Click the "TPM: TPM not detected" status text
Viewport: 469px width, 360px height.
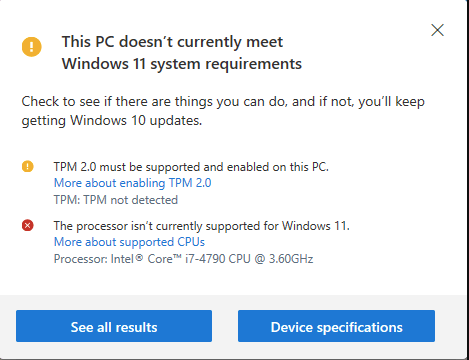(116, 200)
